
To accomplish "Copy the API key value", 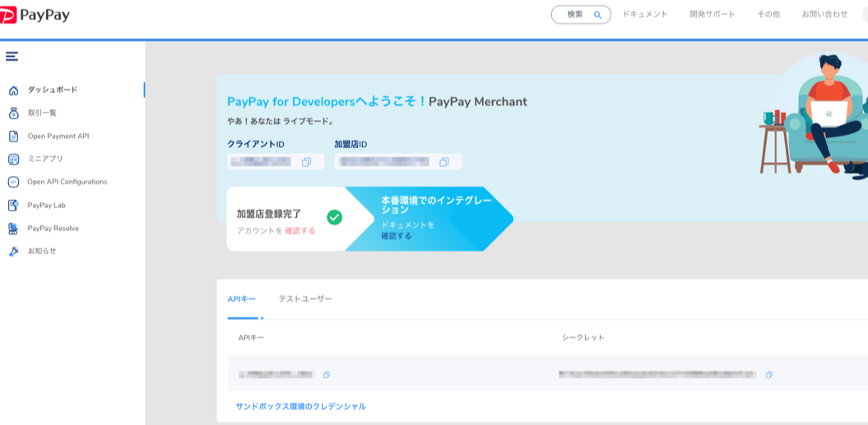I will tap(327, 375).
